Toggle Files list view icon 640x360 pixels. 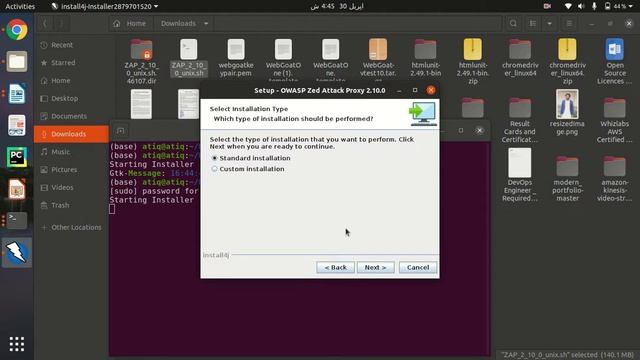[x=533, y=24]
